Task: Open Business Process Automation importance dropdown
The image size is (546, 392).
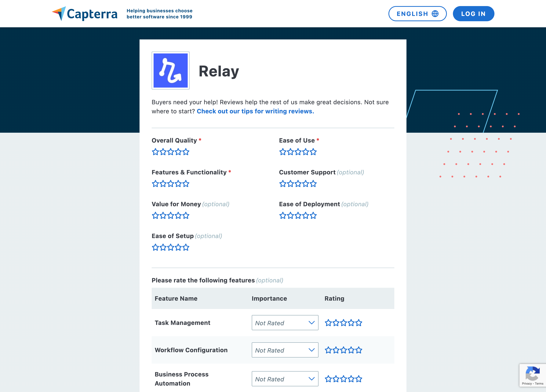Action: (285, 379)
